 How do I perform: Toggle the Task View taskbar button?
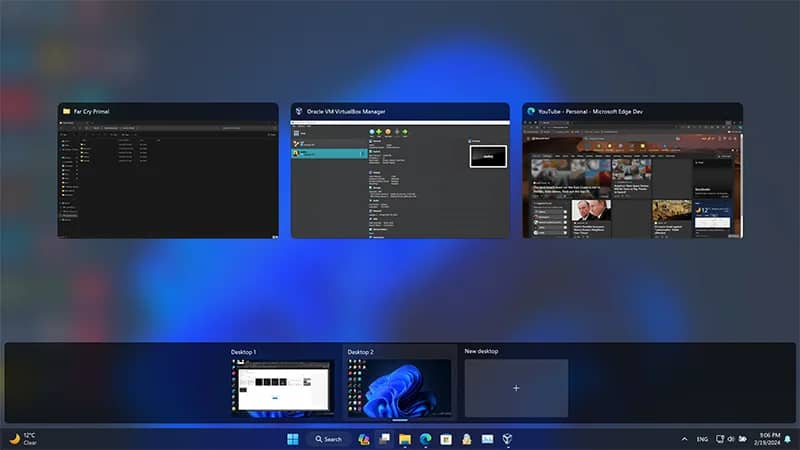point(384,439)
